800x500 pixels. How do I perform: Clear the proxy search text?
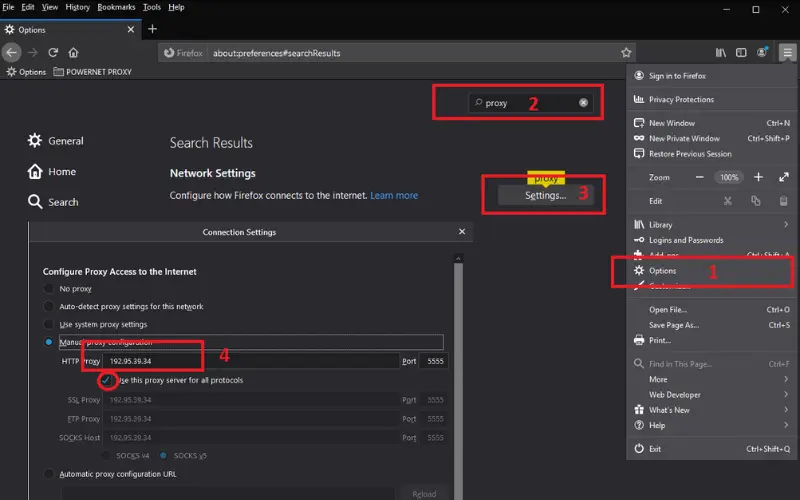[583, 103]
